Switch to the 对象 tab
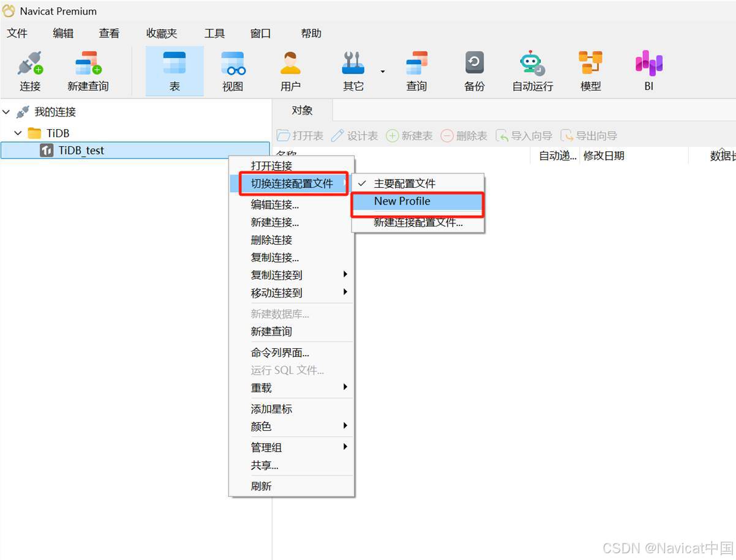 pyautogui.click(x=302, y=110)
